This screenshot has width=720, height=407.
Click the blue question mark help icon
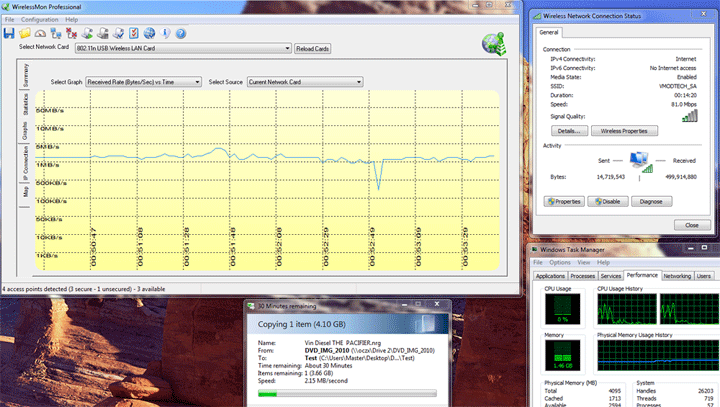click(181, 33)
